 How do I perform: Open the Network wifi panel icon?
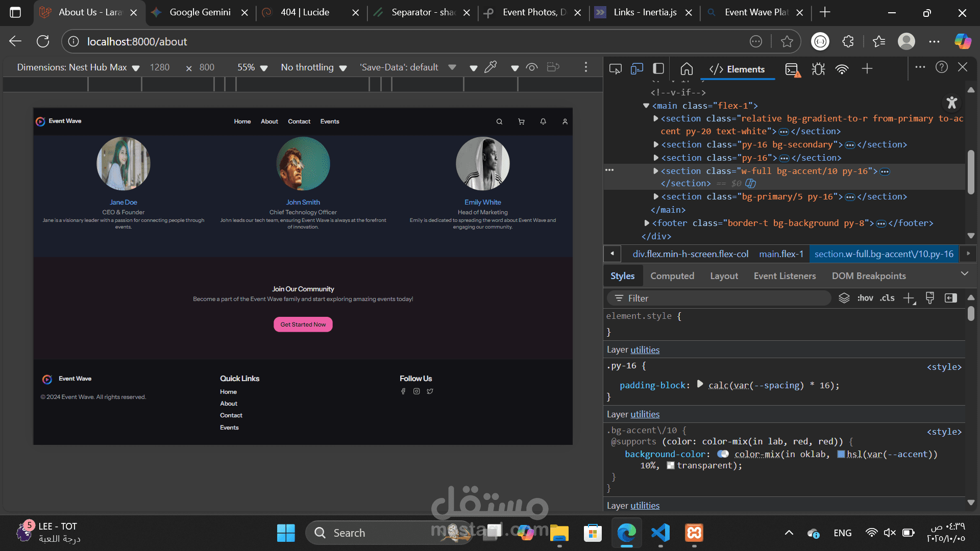click(842, 69)
